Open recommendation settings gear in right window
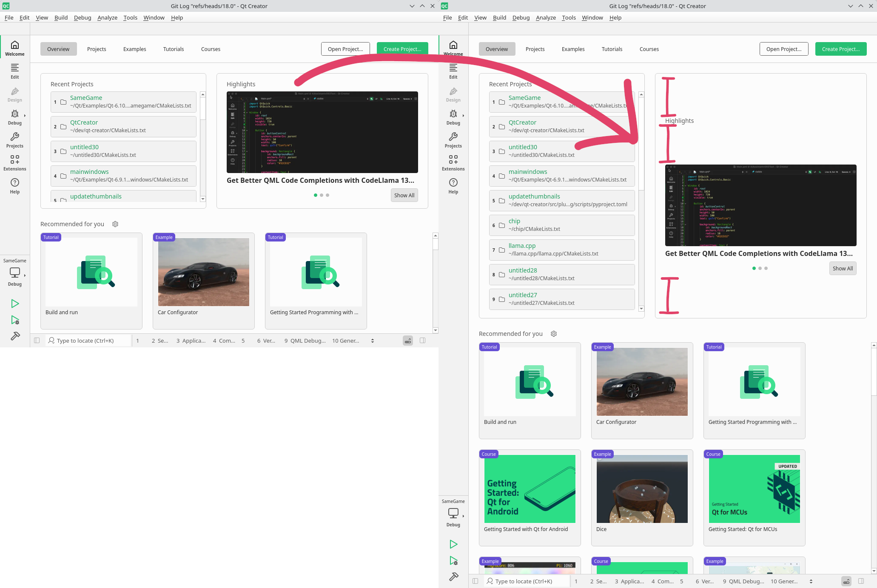877x588 pixels. coord(554,334)
